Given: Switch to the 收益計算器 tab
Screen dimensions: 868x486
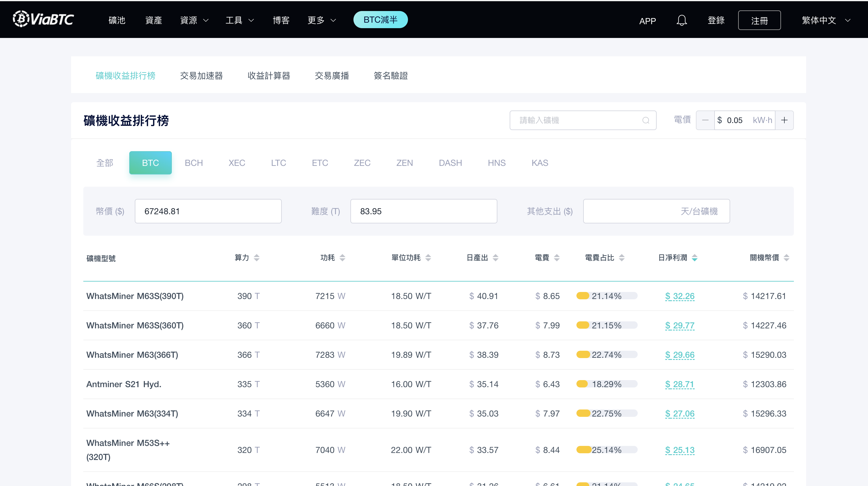Looking at the screenshot, I should 269,76.
